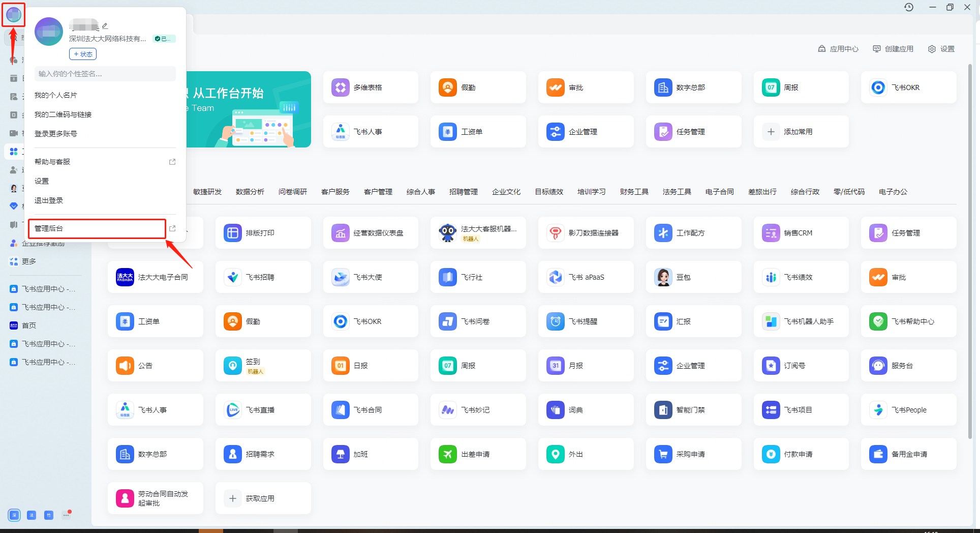Select the 招聘管理 category tab
This screenshot has width=980, height=533.
464,192
